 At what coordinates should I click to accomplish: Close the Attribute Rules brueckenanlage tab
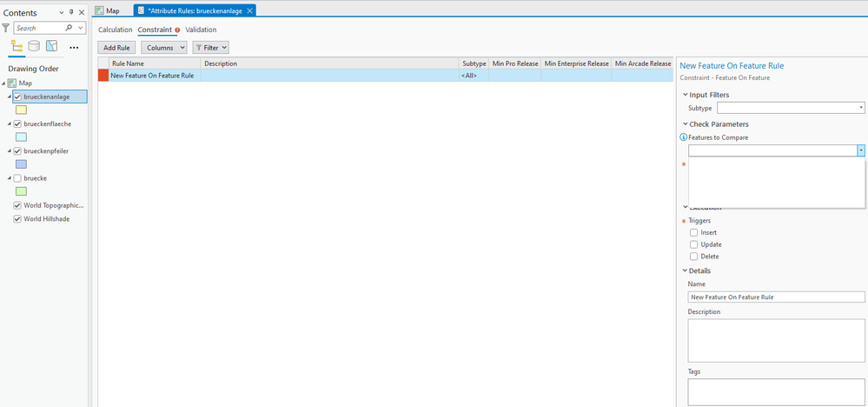coord(249,11)
